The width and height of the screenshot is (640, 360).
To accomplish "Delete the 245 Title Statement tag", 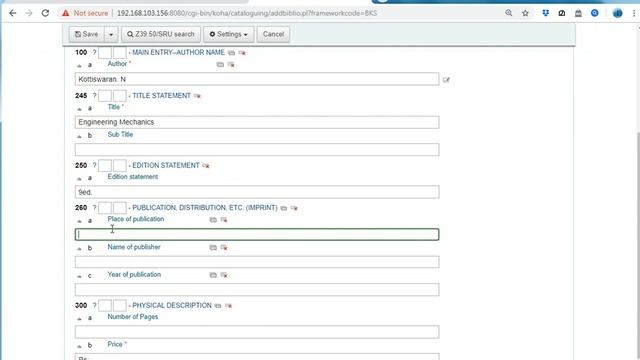I will (197, 96).
